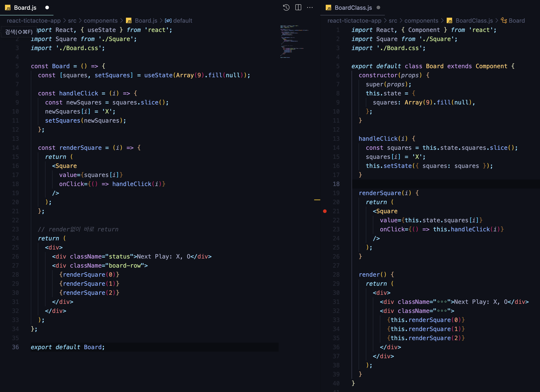Toggle the red breakpoint on line 21

325,211
